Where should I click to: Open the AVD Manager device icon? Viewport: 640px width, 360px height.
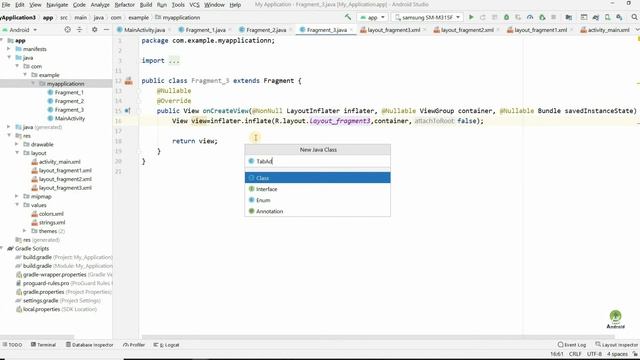point(607,17)
